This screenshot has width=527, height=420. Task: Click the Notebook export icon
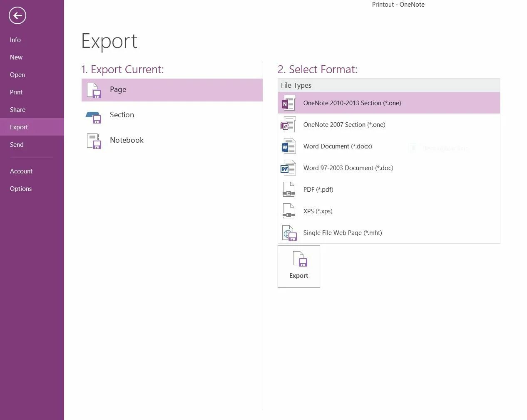click(x=94, y=141)
